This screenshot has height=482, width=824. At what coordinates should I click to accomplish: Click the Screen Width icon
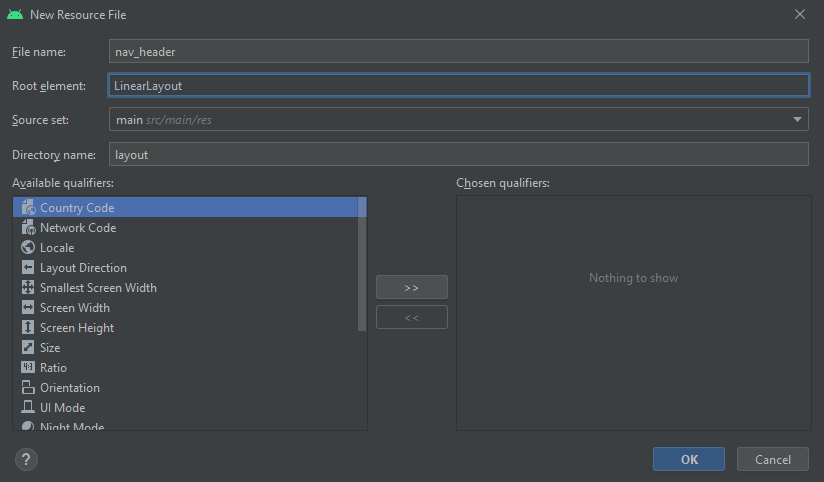click(x=28, y=307)
